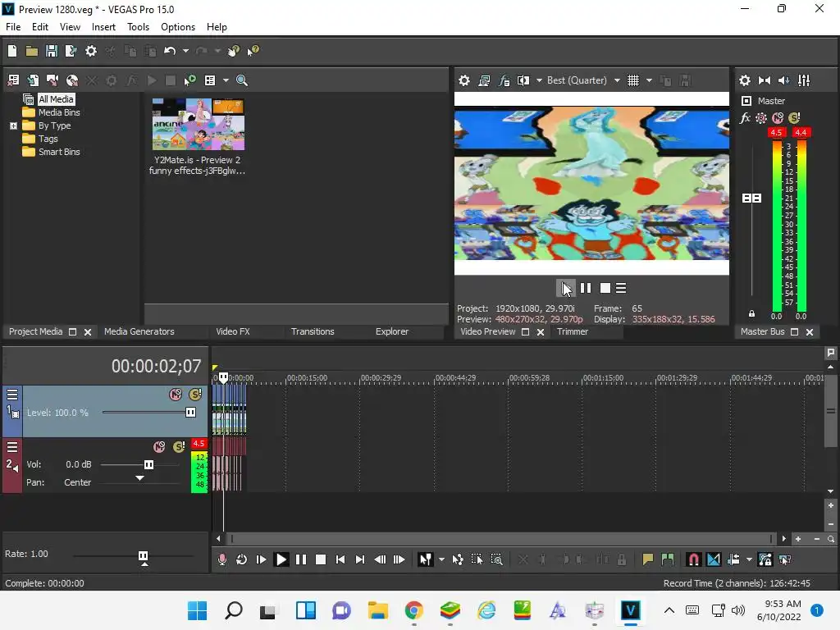Click the Search media magnifier icon
This screenshot has height=630, width=840.
(242, 80)
